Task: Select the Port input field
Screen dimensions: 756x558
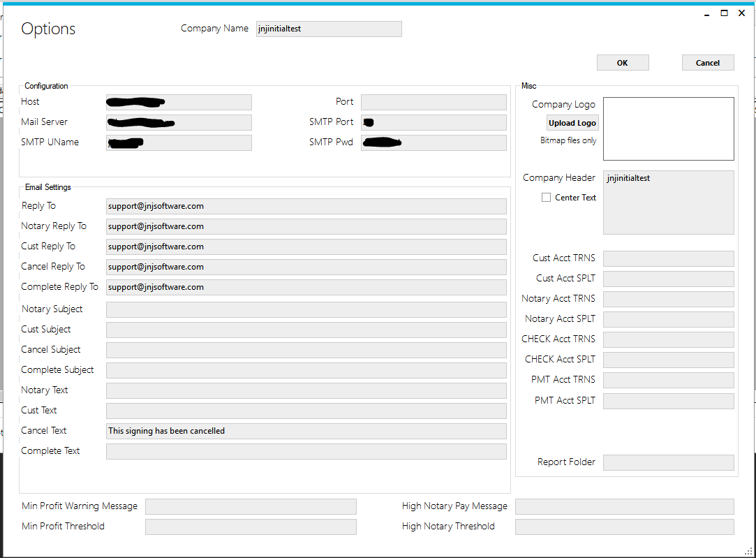Action: click(433, 102)
